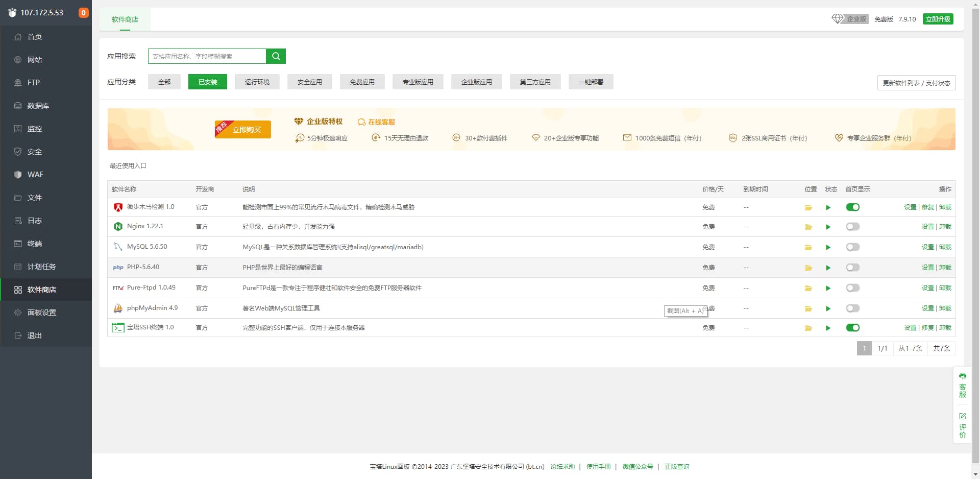The height and width of the screenshot is (479, 980).
Task: Click 更新软件列表 / 支付状态 button
Action: 917,83
